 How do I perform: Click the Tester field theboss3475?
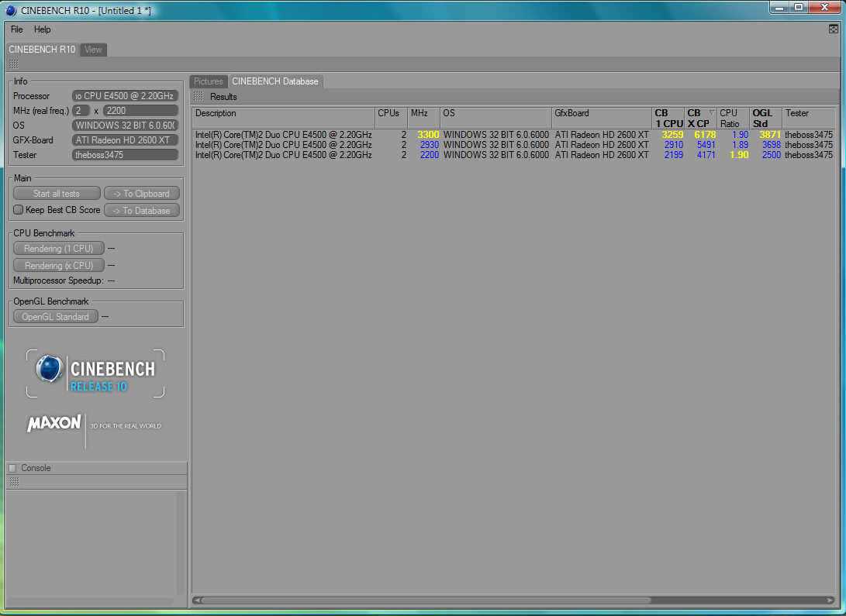pyautogui.click(x=125, y=155)
